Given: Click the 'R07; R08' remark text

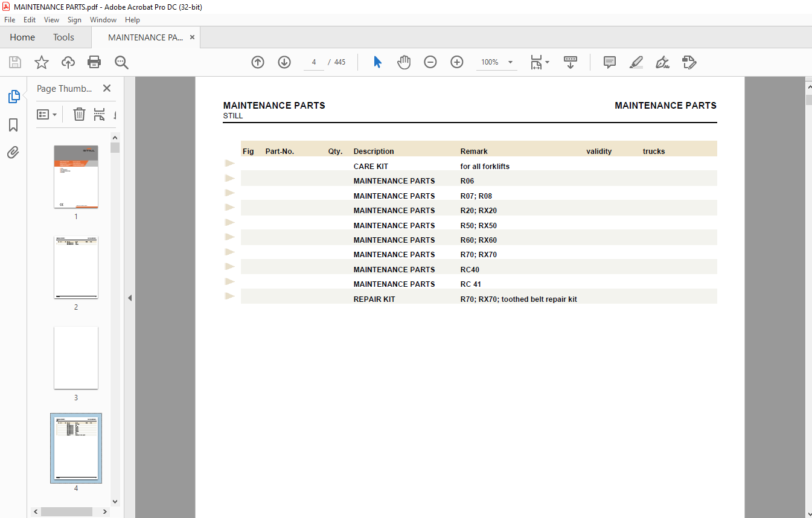Looking at the screenshot, I should [x=476, y=196].
